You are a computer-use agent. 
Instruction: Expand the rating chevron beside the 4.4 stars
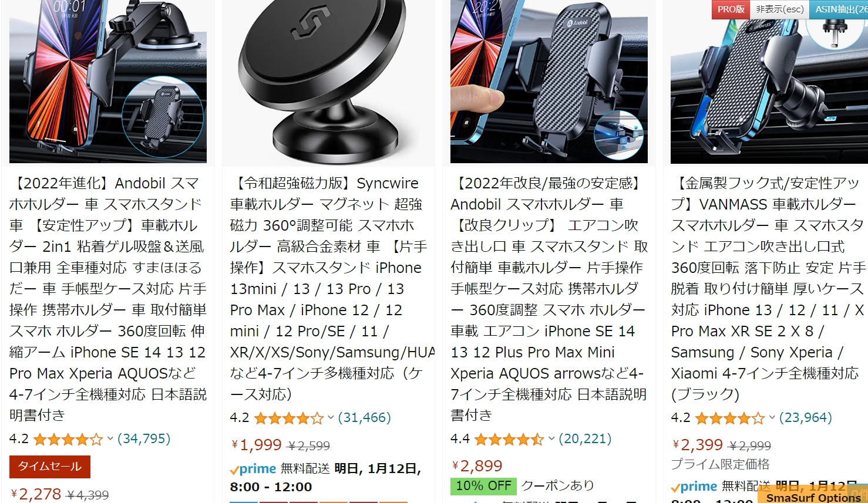pyautogui.click(x=551, y=439)
